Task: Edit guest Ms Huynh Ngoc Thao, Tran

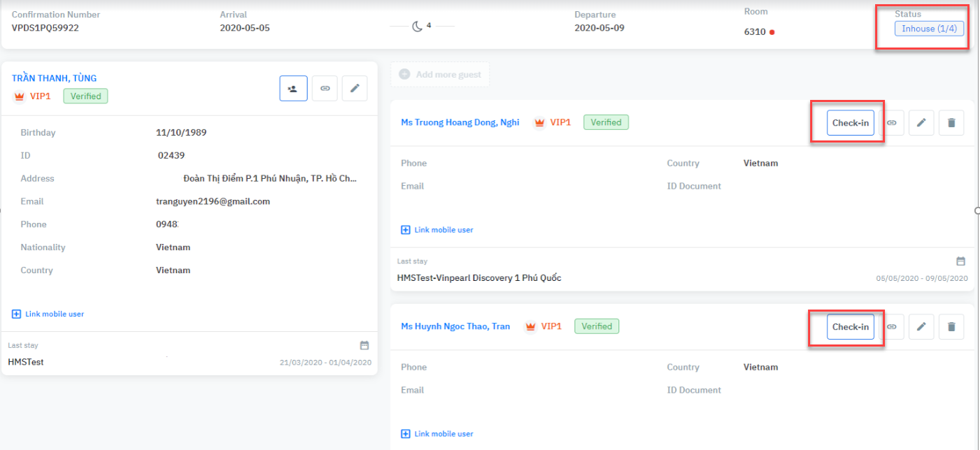Action: coord(921,326)
